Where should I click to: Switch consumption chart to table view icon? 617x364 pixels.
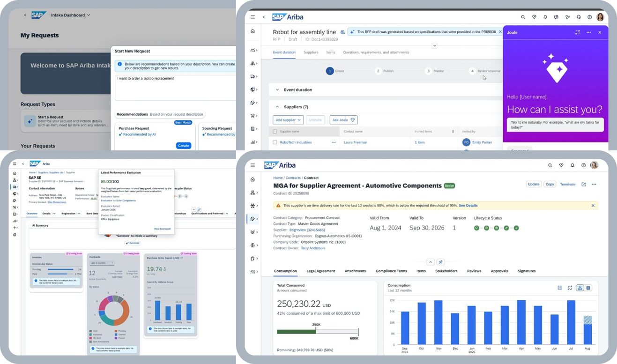(588, 288)
